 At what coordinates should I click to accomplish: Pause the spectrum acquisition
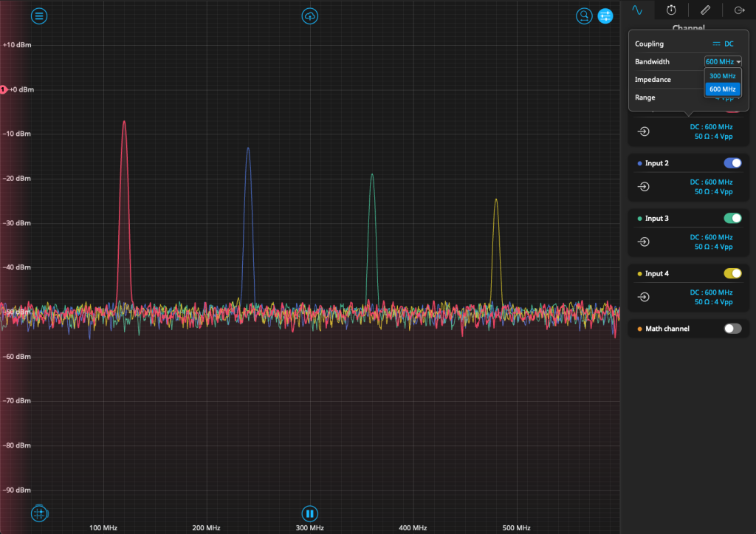coord(310,513)
